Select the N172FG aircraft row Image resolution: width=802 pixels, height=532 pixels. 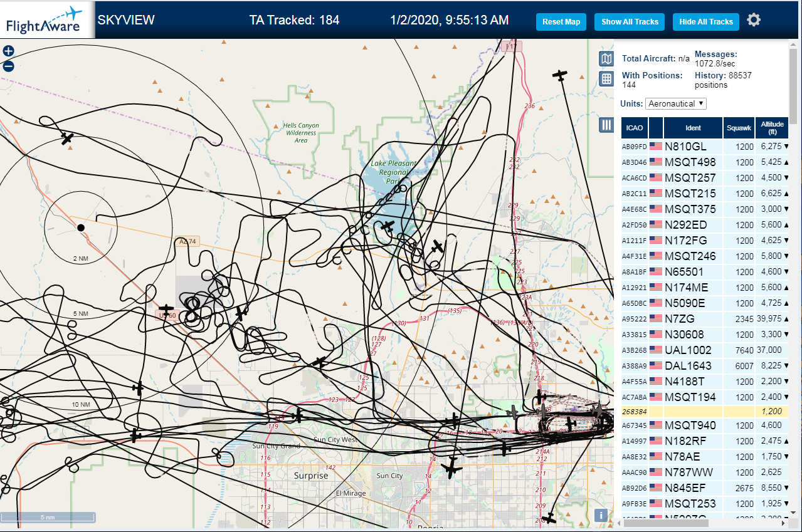(x=705, y=241)
